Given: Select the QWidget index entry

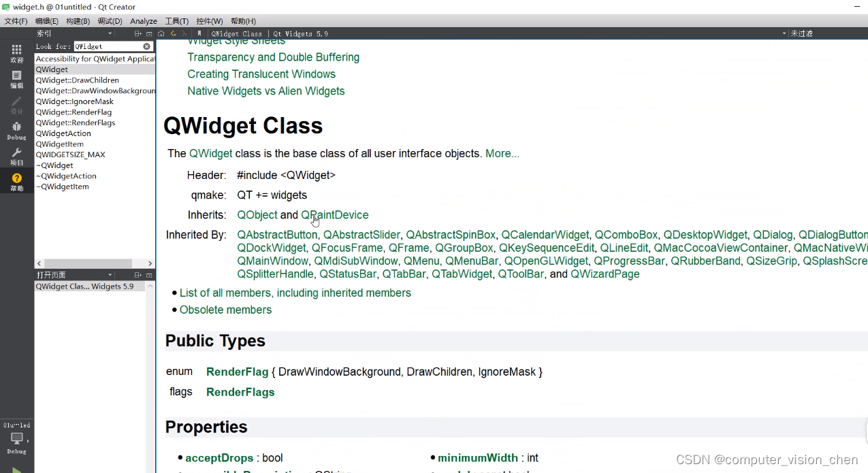Looking at the screenshot, I should pos(95,69).
